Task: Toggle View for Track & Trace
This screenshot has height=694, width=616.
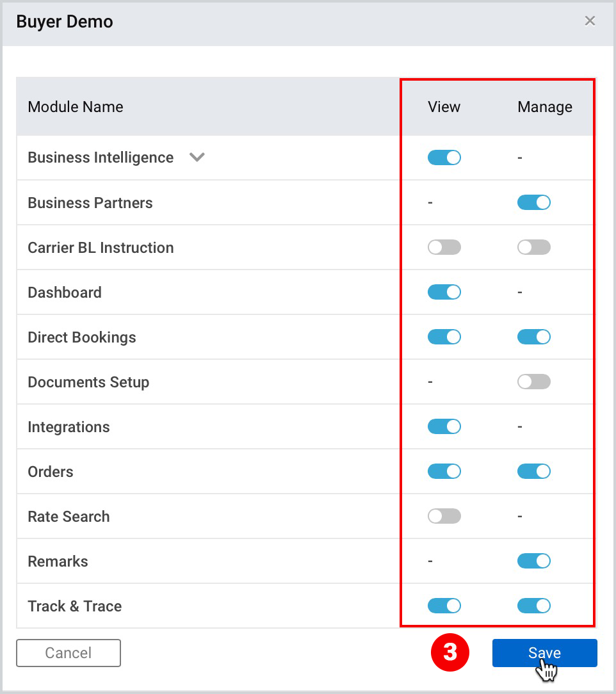Action: (444, 606)
